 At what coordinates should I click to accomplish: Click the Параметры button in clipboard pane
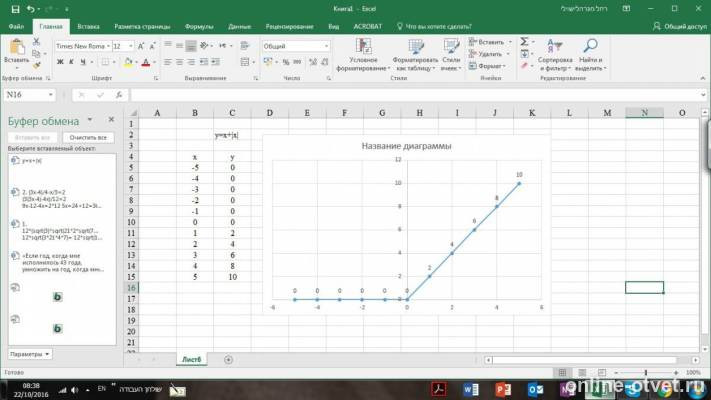[30, 354]
